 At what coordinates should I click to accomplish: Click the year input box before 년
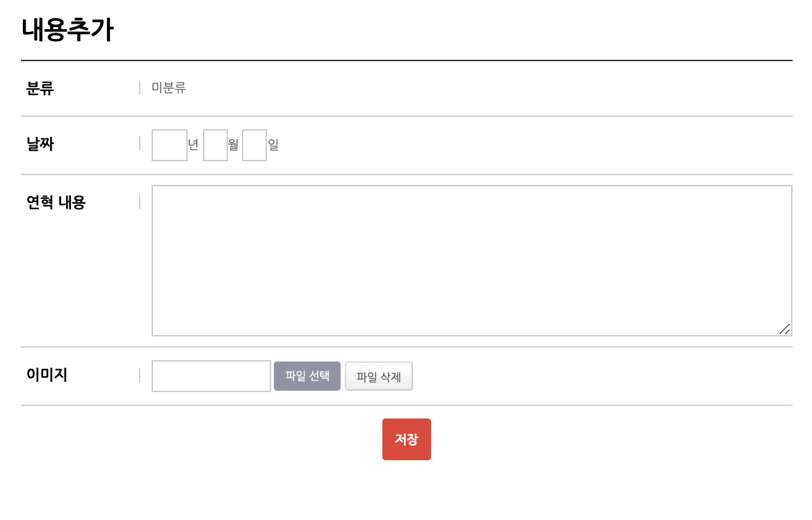pyautogui.click(x=170, y=145)
